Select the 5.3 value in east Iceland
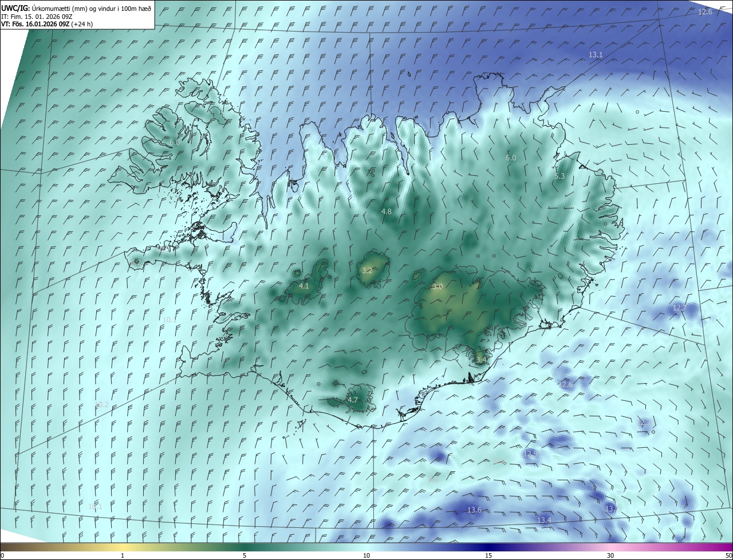Screen dimensions: 733x560 tap(559, 176)
